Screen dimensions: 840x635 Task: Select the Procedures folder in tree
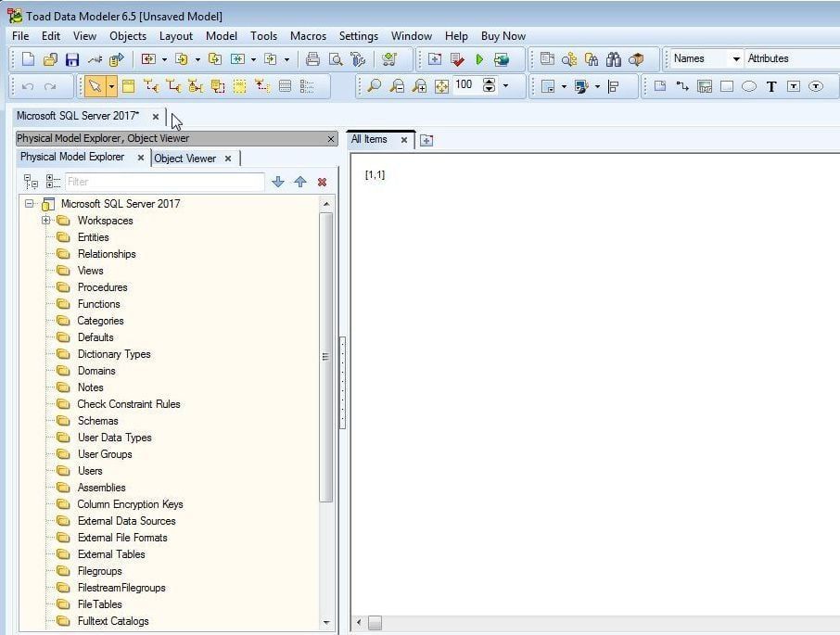(x=102, y=287)
